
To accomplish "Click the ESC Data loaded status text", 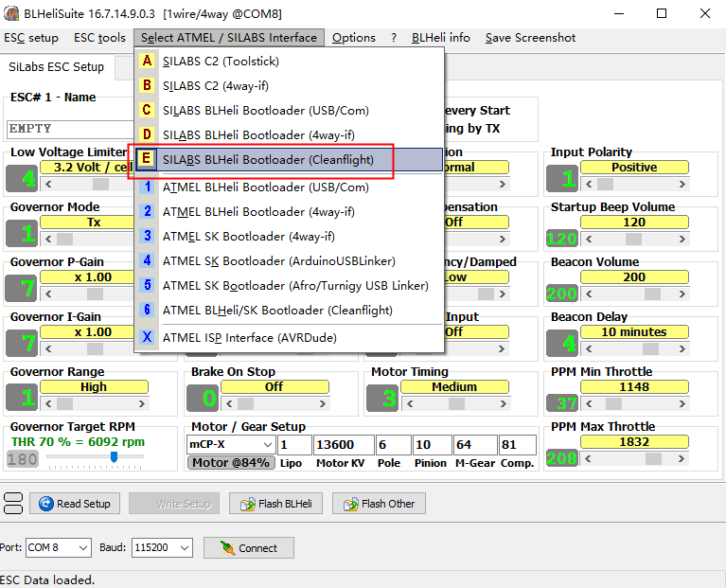I will click(47, 579).
